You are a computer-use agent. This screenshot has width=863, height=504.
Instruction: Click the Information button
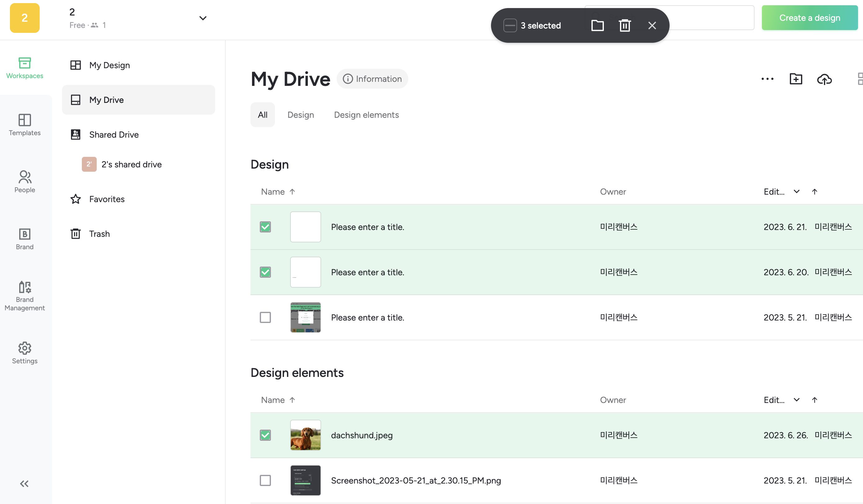(x=372, y=79)
